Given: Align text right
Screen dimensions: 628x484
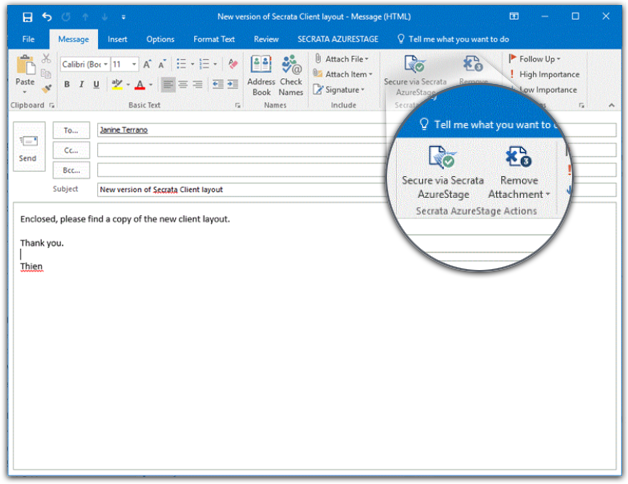Looking at the screenshot, I should click(x=198, y=85).
